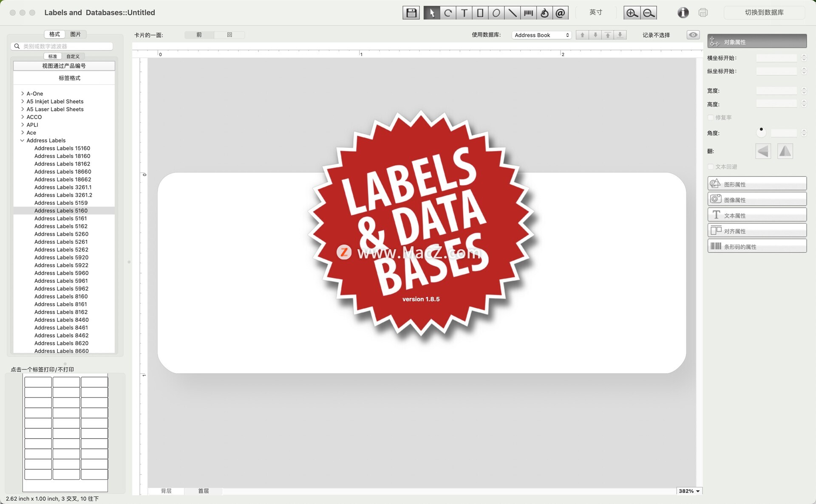Select 回 card side

click(229, 35)
